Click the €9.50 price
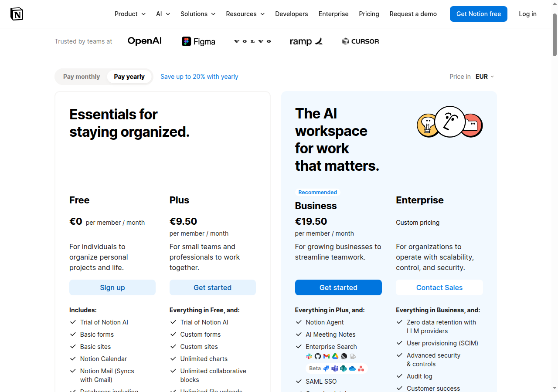The height and width of the screenshot is (392, 558). tap(184, 221)
